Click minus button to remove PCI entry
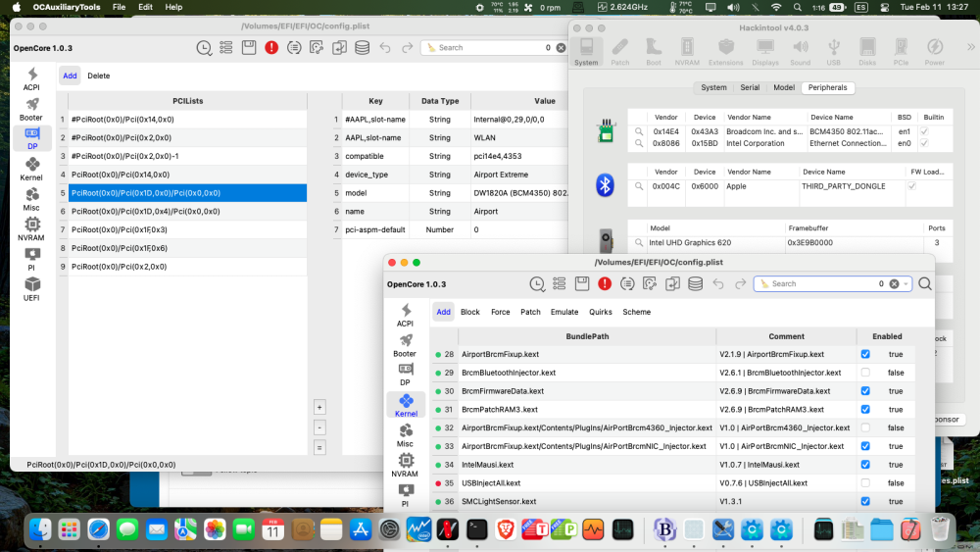 (x=319, y=427)
